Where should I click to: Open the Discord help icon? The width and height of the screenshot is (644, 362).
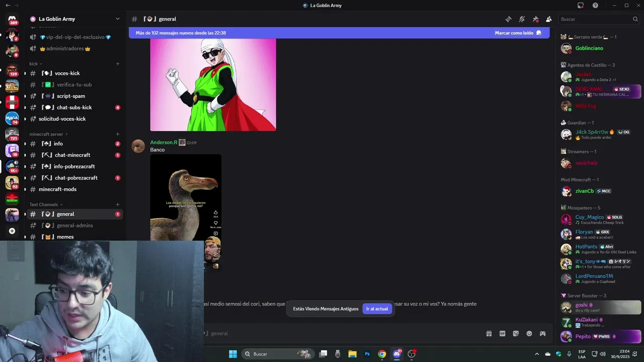(x=595, y=6)
